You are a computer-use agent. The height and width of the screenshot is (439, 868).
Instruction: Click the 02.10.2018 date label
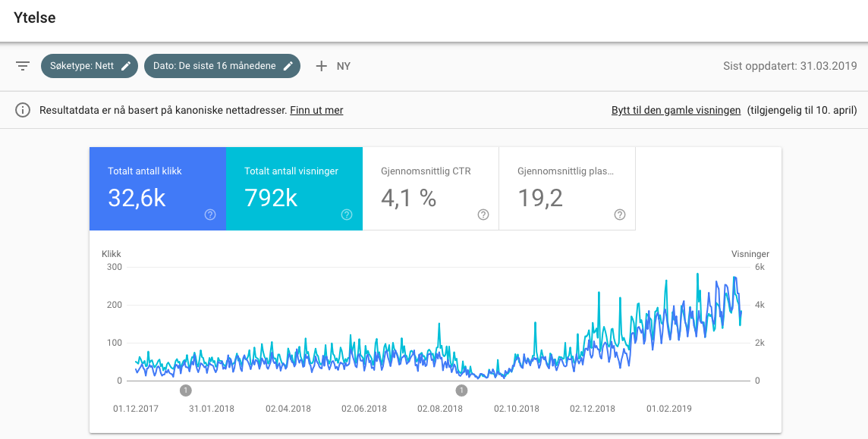[x=517, y=409]
